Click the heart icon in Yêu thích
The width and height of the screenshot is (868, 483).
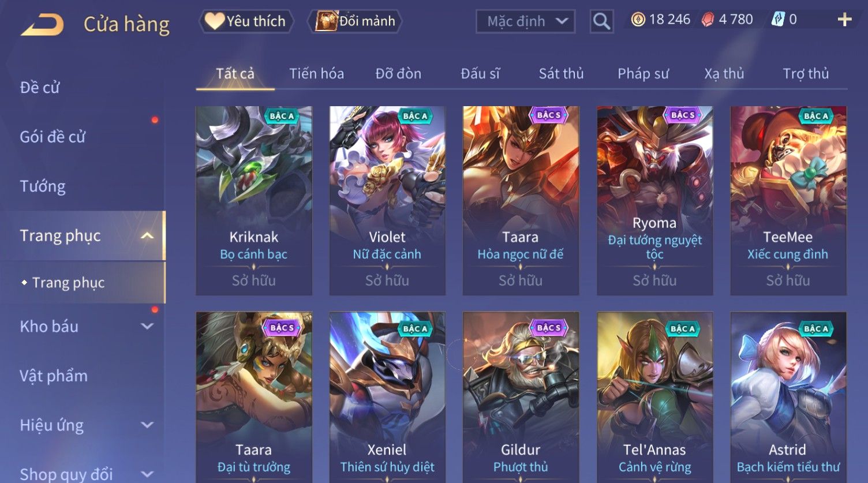(215, 21)
